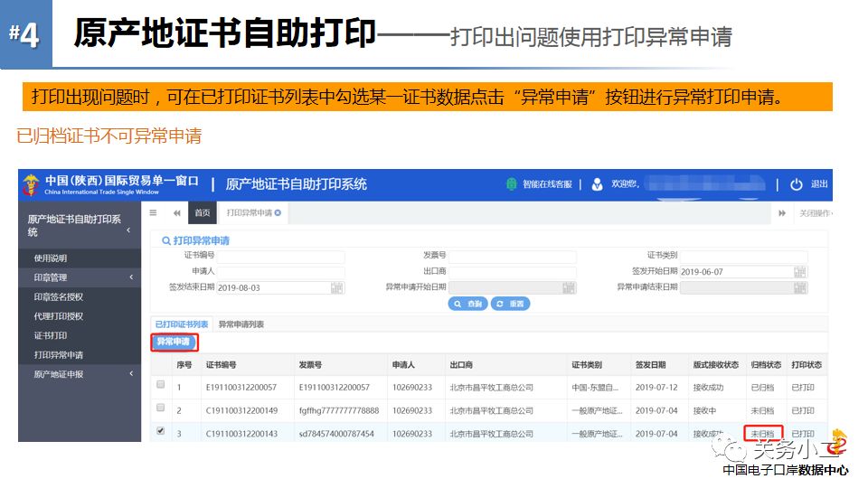Click the hamburger menu icon in tab bar
Viewport: 868px width, 488px height.
(x=154, y=213)
